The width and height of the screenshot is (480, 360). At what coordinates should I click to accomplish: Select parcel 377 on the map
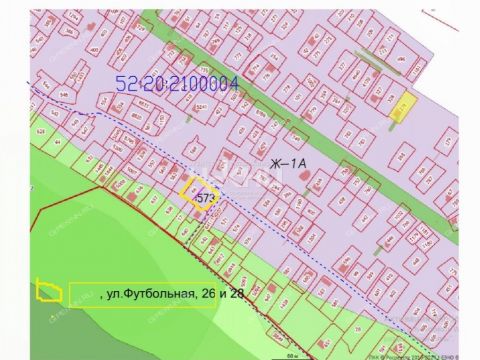click(x=343, y=67)
